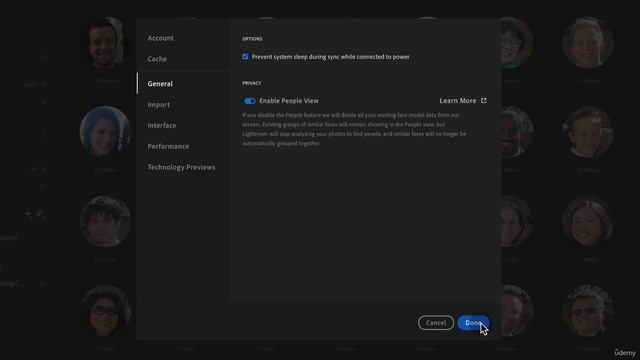Click Done to save preferences
The height and width of the screenshot is (360, 640).
(473, 322)
